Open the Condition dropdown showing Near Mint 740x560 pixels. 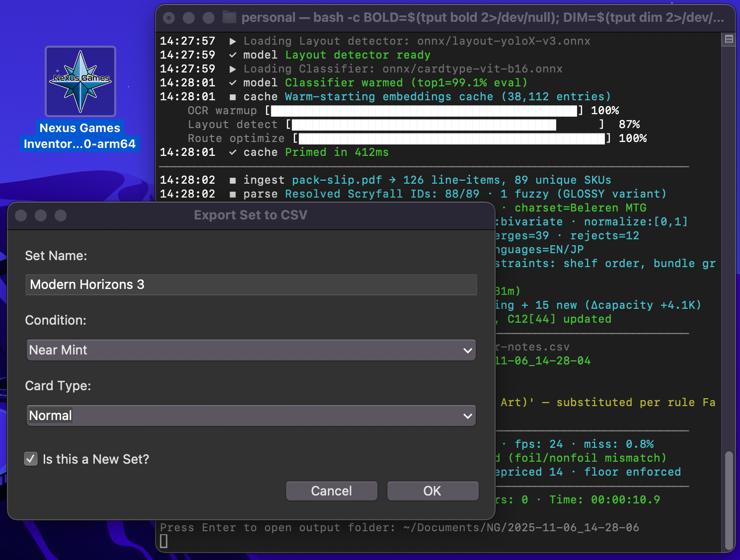251,350
